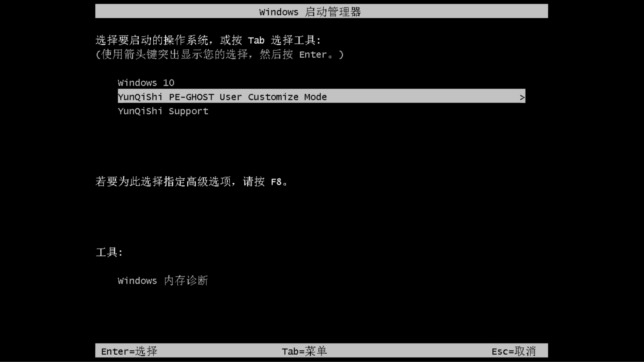
Task: Navigate to Windows 10 option above
Action: pyautogui.click(x=146, y=82)
